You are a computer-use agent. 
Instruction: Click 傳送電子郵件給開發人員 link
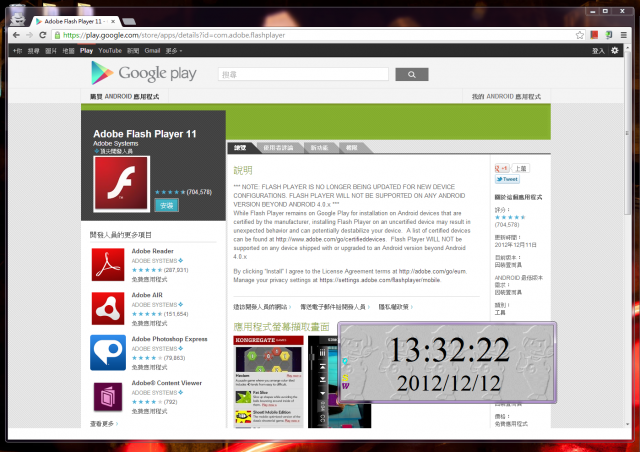pos(335,307)
